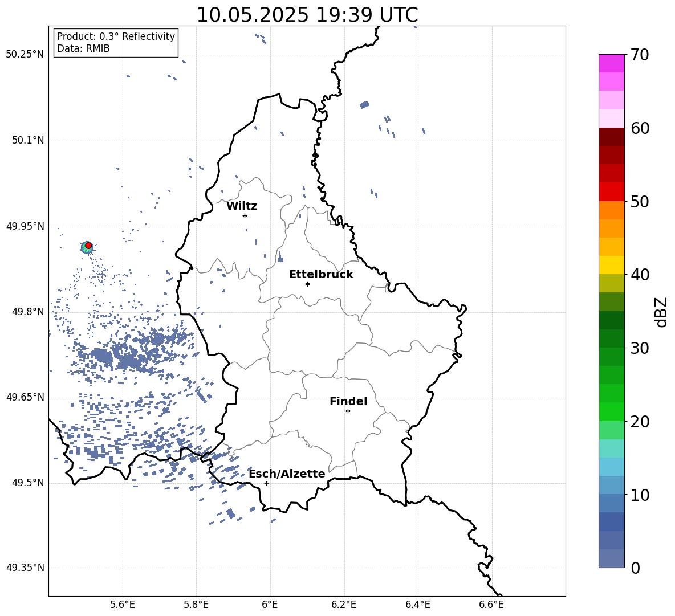Click the dark maroon colorbar band below 60
Viewport: 675px width, 616px height.
coord(612,137)
